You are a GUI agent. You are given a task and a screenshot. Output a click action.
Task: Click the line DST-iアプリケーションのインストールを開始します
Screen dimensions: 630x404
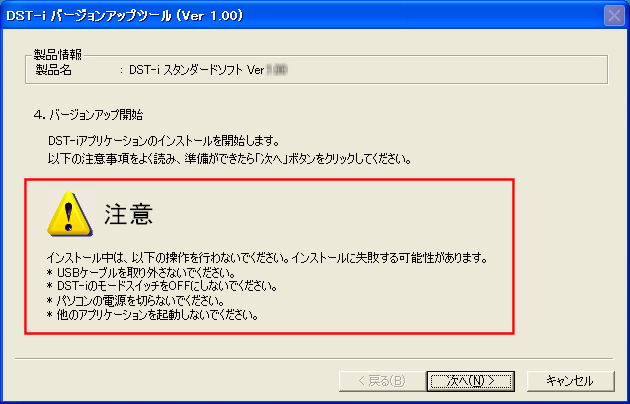164,141
